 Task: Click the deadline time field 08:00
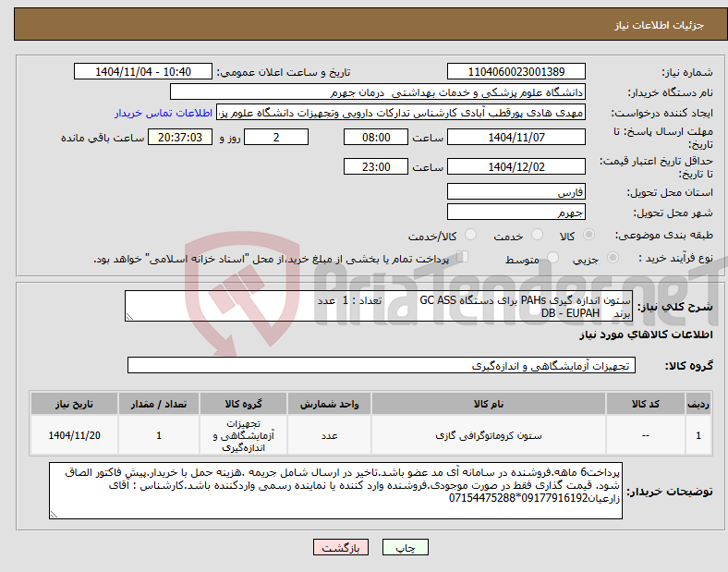pyautogui.click(x=376, y=138)
